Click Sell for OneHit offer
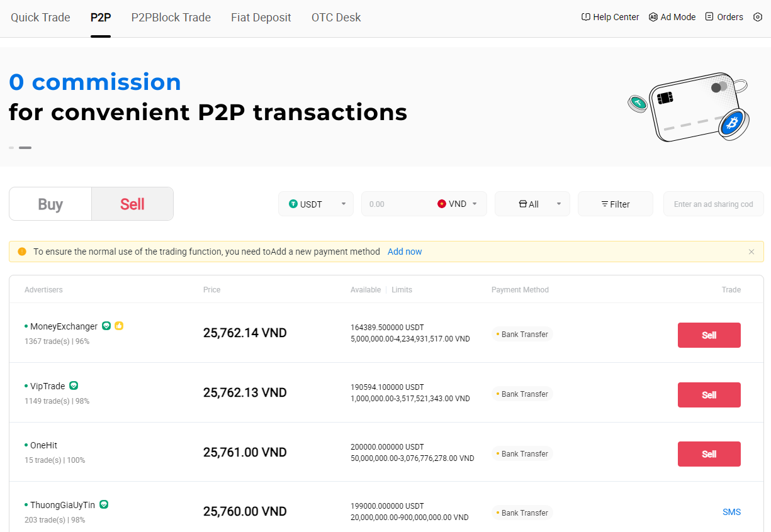The image size is (771, 532). pos(709,454)
